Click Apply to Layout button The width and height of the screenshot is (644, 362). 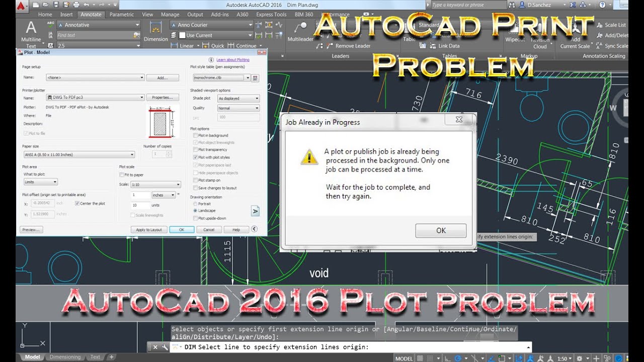149,229
